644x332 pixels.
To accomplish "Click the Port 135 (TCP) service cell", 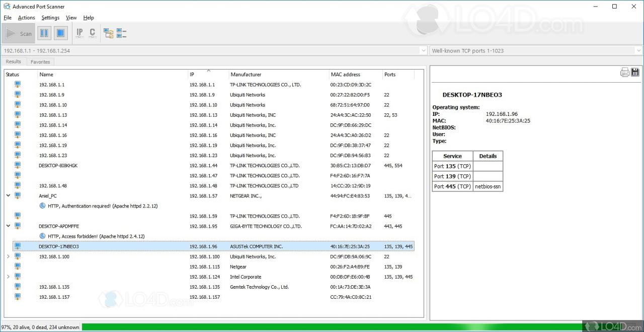I will tap(452, 166).
